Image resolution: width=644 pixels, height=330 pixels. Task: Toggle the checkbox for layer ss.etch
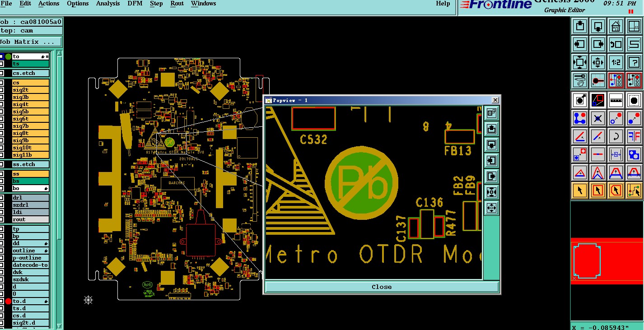pyautogui.click(x=2, y=164)
